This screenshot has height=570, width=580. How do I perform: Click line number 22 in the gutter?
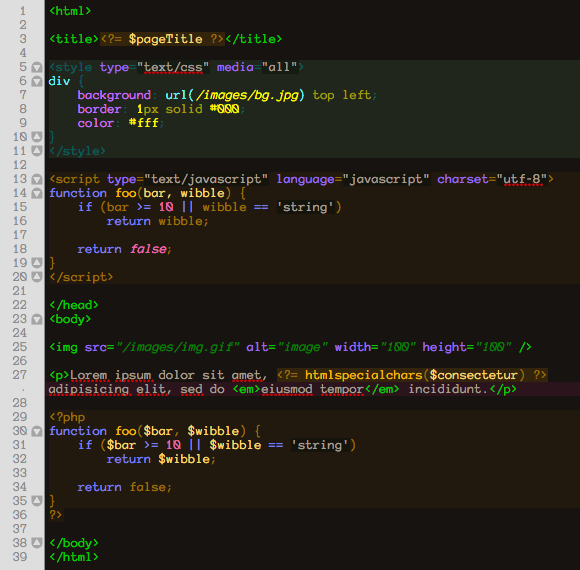(20, 305)
